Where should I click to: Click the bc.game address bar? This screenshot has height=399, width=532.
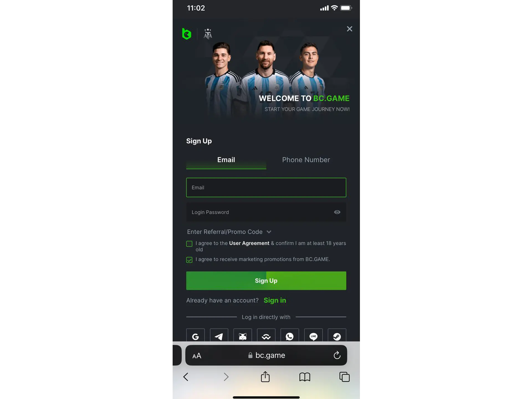[x=266, y=355]
